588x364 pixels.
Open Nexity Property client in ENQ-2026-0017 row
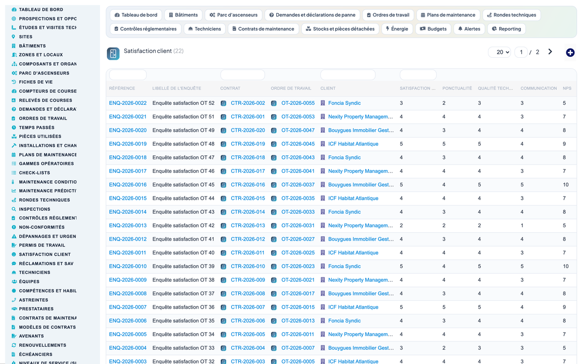tap(361, 171)
